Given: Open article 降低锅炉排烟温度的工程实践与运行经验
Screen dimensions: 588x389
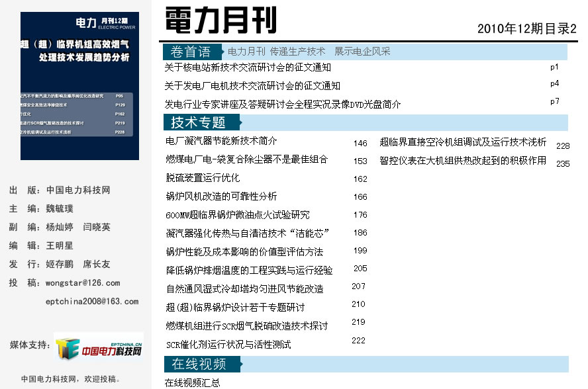Looking at the screenshot, I should (x=250, y=270).
